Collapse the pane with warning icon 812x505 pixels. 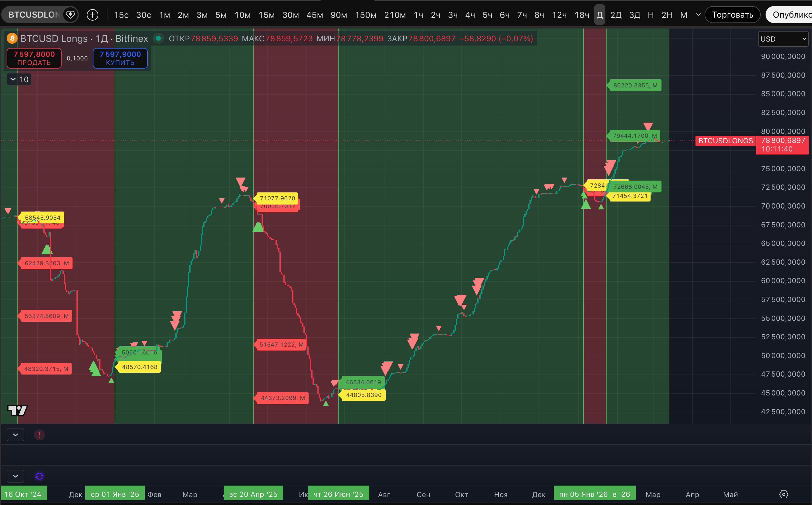coord(15,435)
